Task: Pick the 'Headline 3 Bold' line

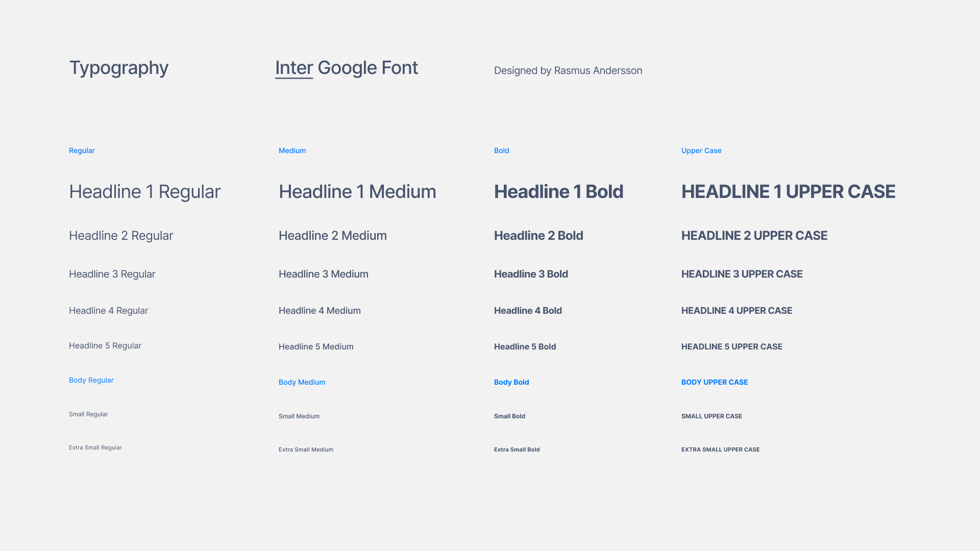Action: (x=531, y=274)
